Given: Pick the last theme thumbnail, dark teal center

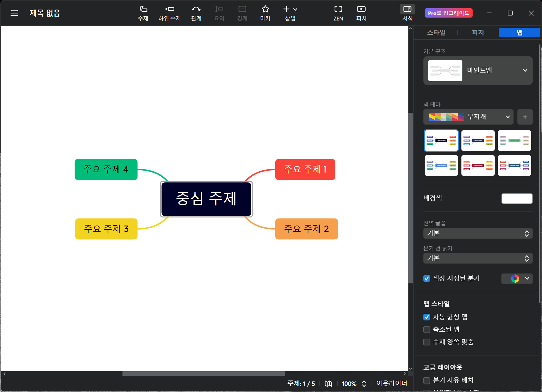Looking at the screenshot, I should [515, 165].
